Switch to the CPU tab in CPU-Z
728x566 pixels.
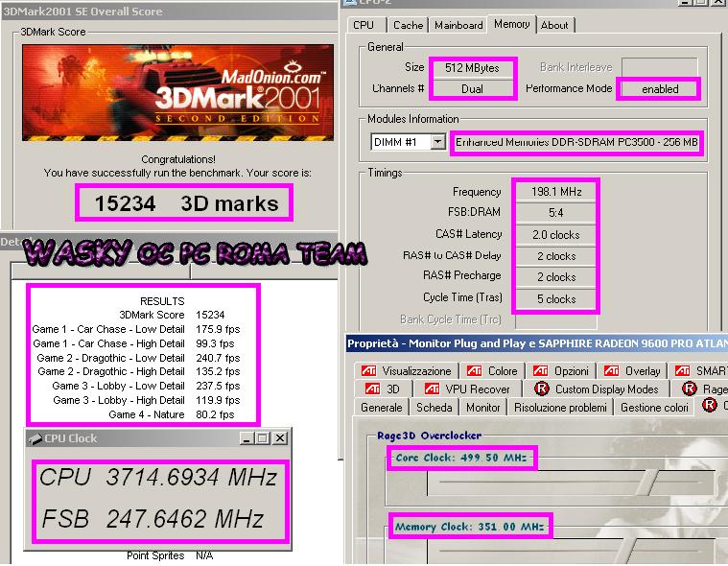364,25
